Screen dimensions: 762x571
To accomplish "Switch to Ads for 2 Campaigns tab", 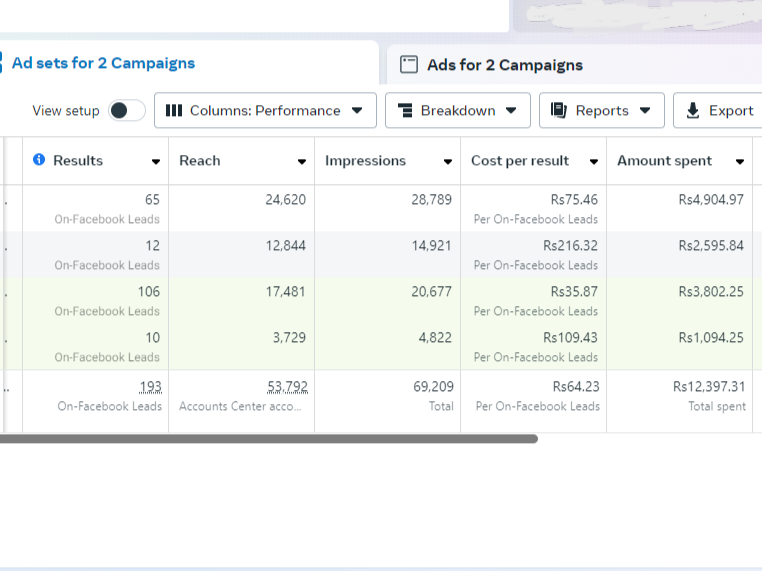I will (x=504, y=65).
